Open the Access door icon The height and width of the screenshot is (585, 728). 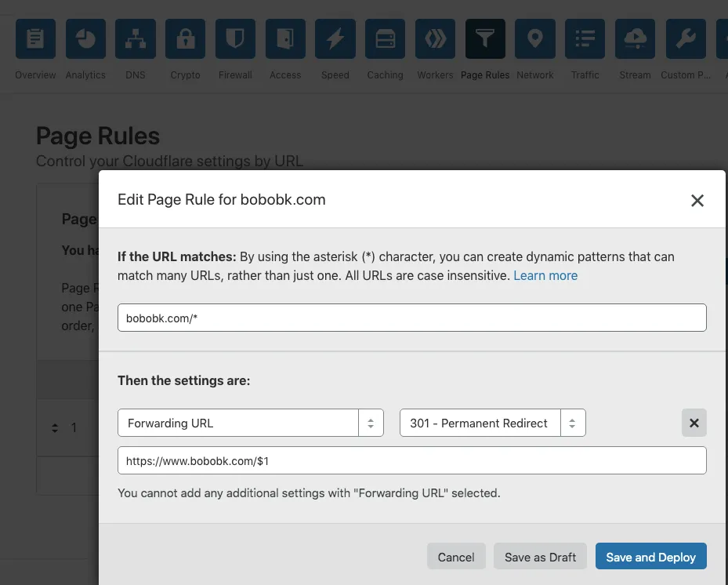[285, 38]
